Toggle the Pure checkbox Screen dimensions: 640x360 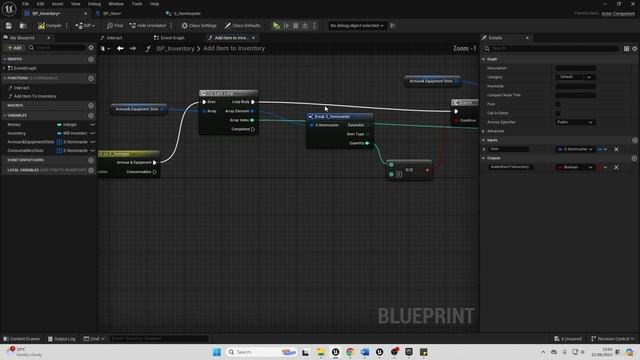(558, 104)
